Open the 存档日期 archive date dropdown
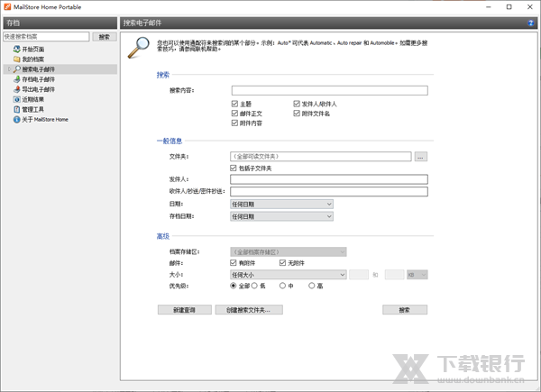 [x=281, y=216]
